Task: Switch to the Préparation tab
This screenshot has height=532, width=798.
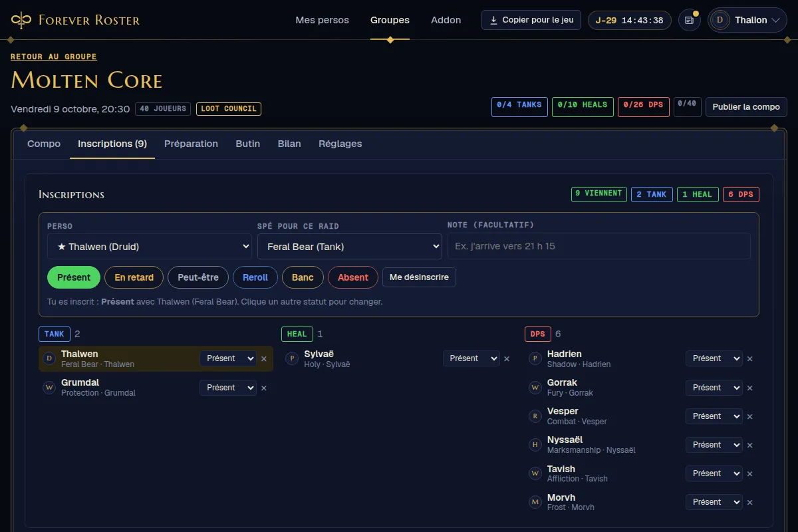Action: (x=191, y=144)
